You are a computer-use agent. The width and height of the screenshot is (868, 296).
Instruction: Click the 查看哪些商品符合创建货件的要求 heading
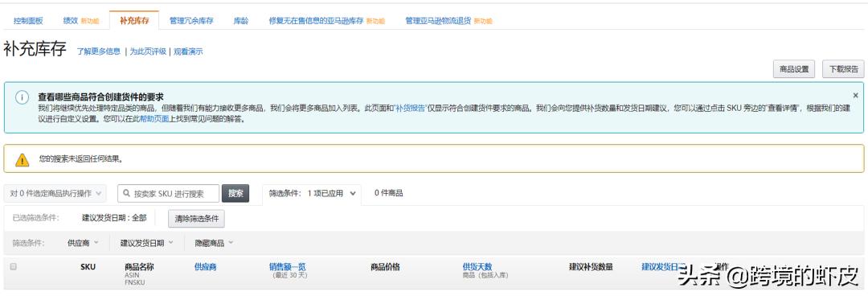100,97
